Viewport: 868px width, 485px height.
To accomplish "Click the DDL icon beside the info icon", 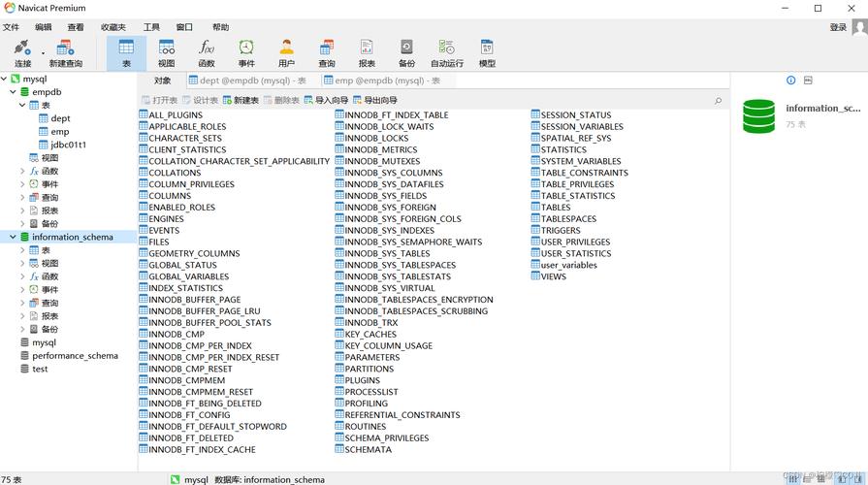I will click(x=808, y=81).
